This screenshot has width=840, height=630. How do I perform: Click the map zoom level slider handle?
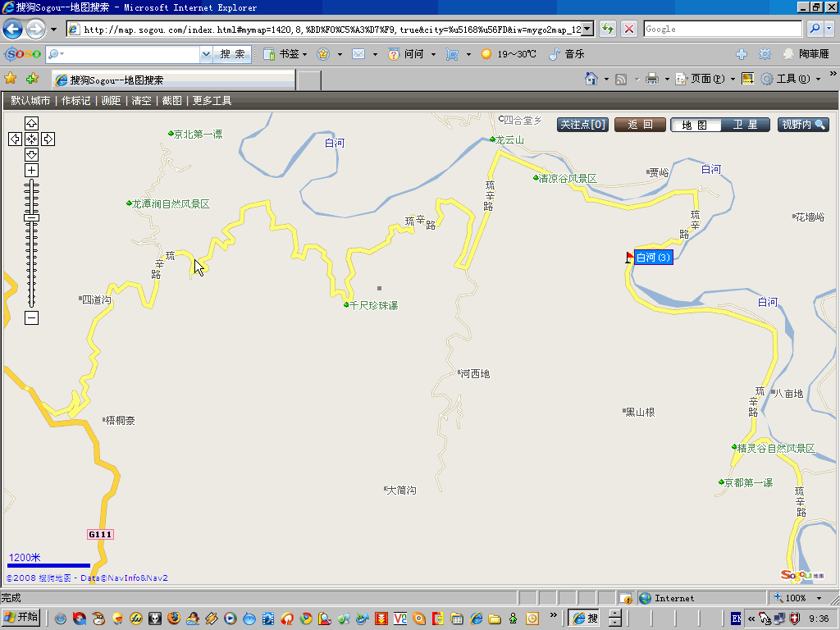tap(31, 217)
